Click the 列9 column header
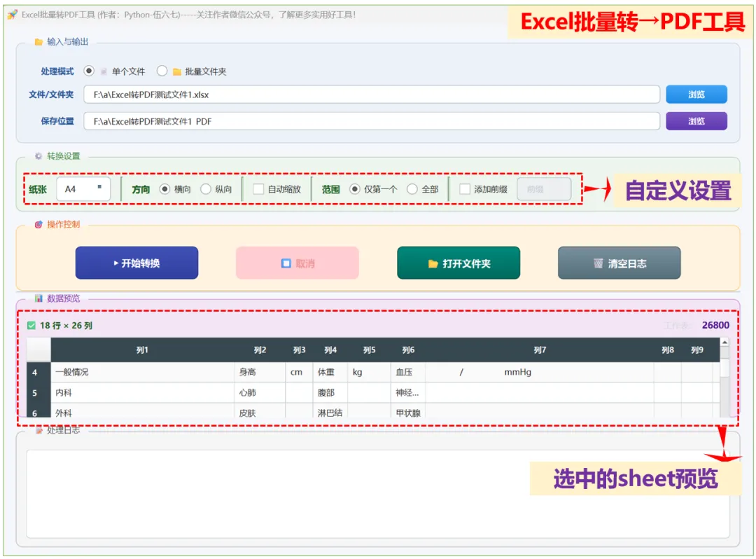The height and width of the screenshot is (559, 756). coord(697,350)
